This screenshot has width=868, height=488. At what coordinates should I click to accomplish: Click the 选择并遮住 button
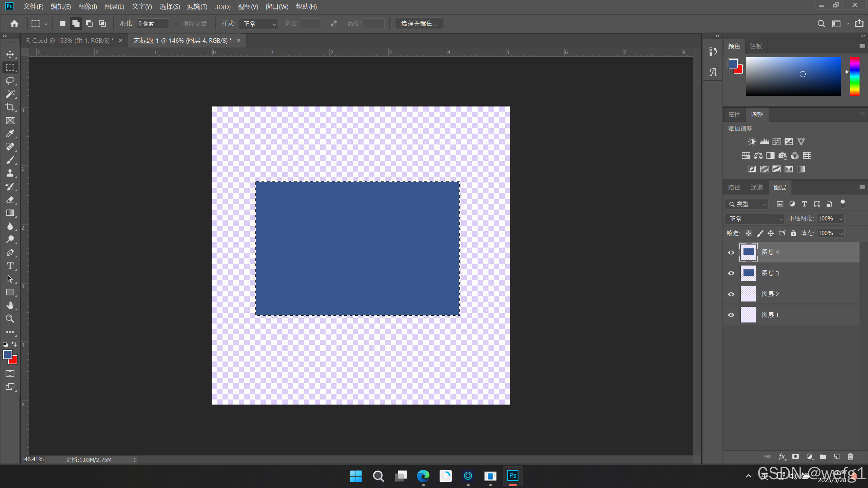[x=419, y=23]
